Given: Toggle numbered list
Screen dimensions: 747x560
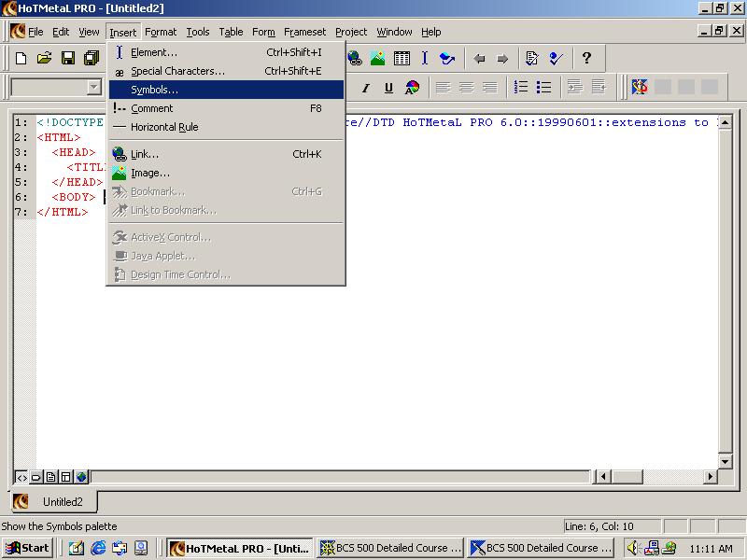Looking at the screenshot, I should (521, 88).
